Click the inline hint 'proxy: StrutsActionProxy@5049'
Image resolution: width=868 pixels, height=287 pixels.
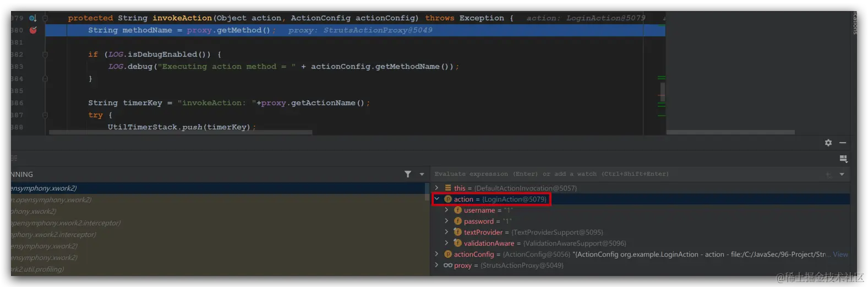tap(361, 30)
